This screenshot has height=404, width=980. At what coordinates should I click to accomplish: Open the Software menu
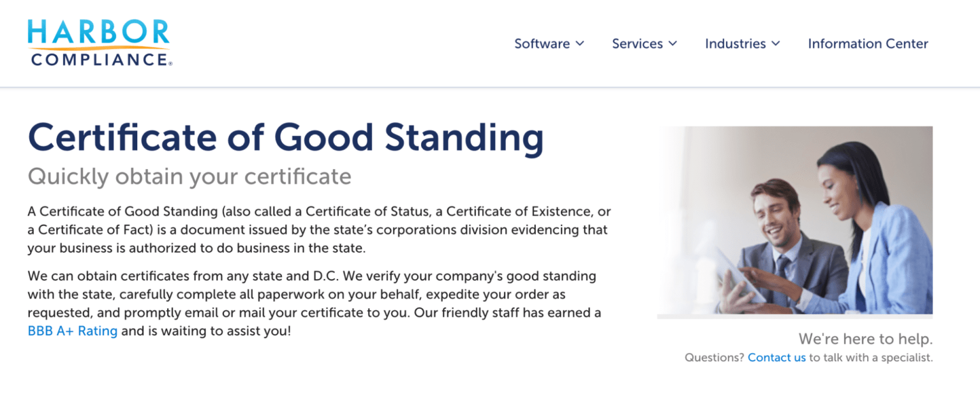coord(549,43)
